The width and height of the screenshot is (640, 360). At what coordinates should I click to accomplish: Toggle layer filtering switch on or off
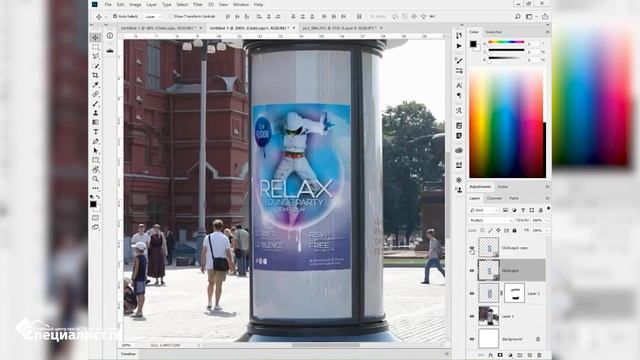tap(548, 209)
